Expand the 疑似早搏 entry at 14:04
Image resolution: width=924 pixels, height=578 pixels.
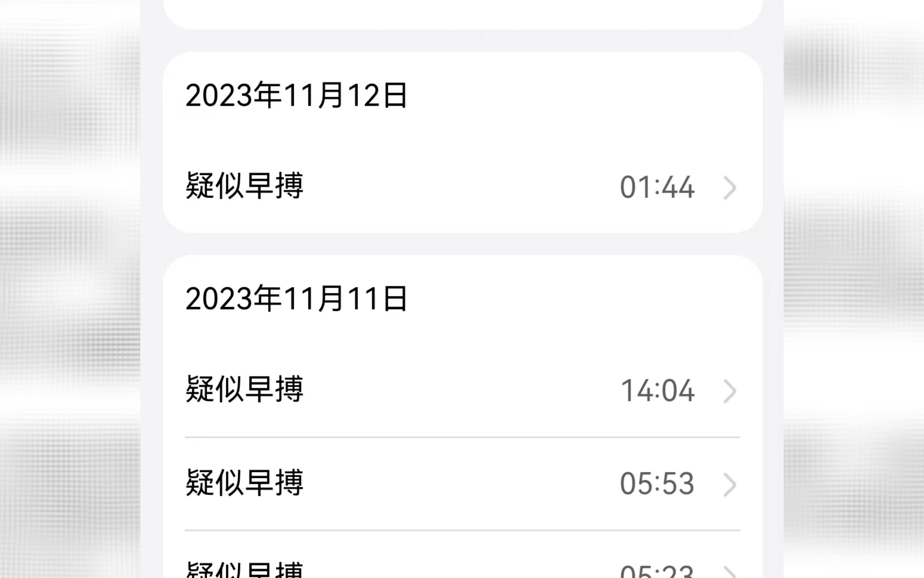tap(729, 389)
